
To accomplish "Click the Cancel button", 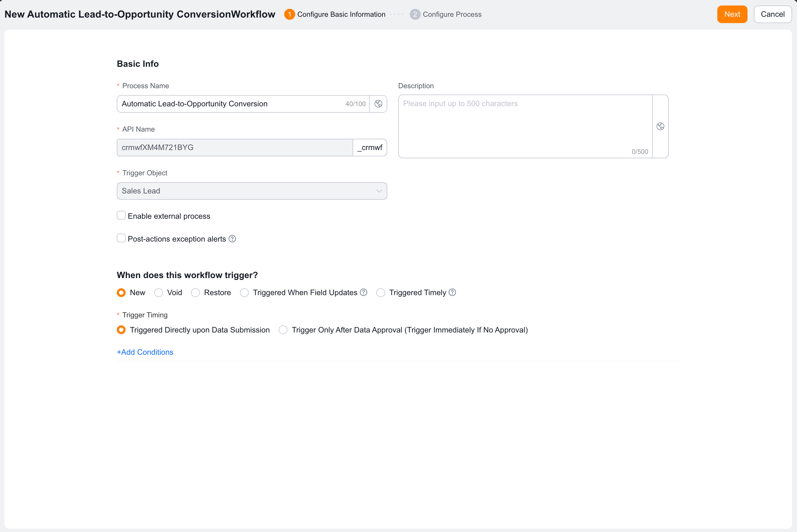I will (x=773, y=14).
